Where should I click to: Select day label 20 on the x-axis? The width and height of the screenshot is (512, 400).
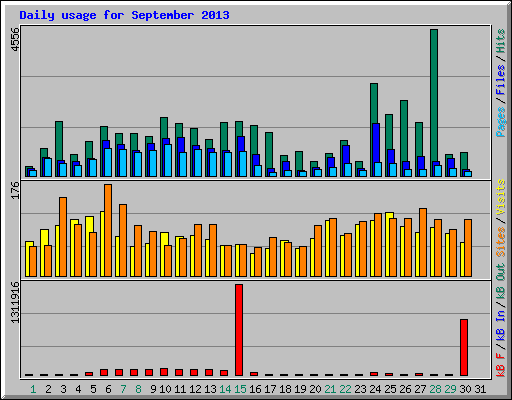point(315,389)
